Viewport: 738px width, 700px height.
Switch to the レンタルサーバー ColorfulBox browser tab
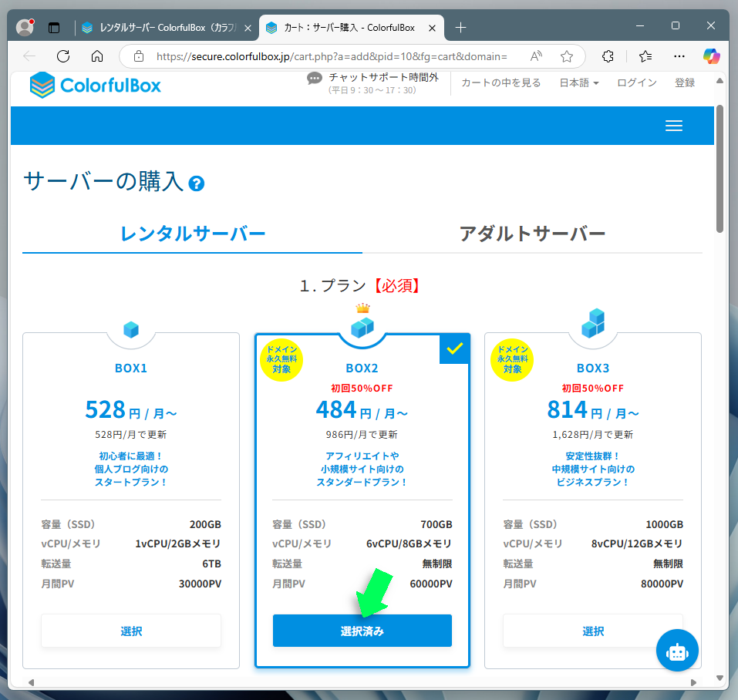pyautogui.click(x=167, y=28)
